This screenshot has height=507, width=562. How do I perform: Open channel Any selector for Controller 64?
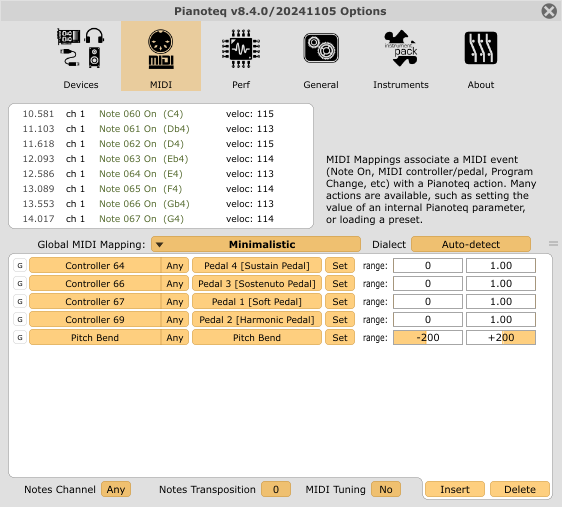coord(175,266)
